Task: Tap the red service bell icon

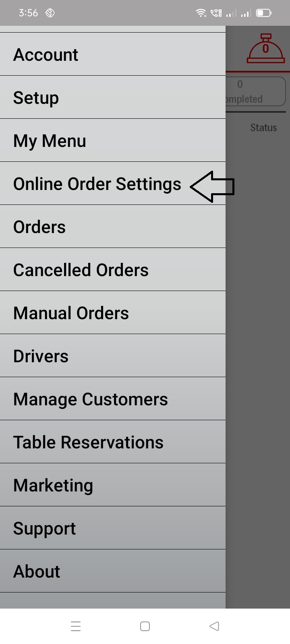Action: click(x=265, y=49)
